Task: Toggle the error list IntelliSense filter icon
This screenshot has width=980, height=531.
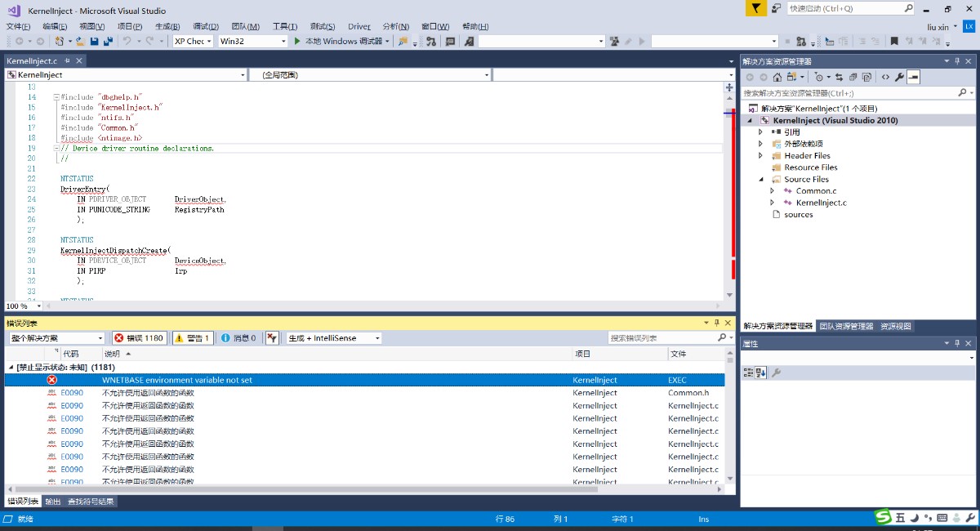Action: pyautogui.click(x=272, y=337)
